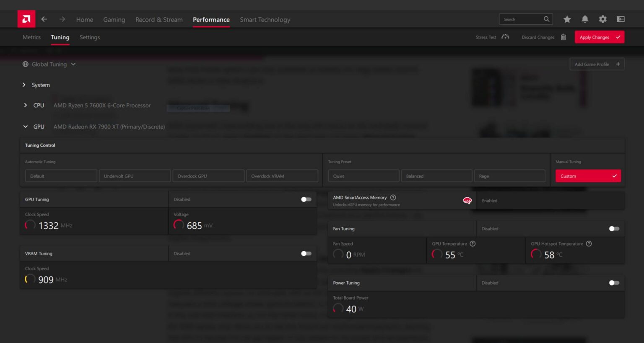
Task: Open GPU Temperature help icon
Action: [x=473, y=244]
